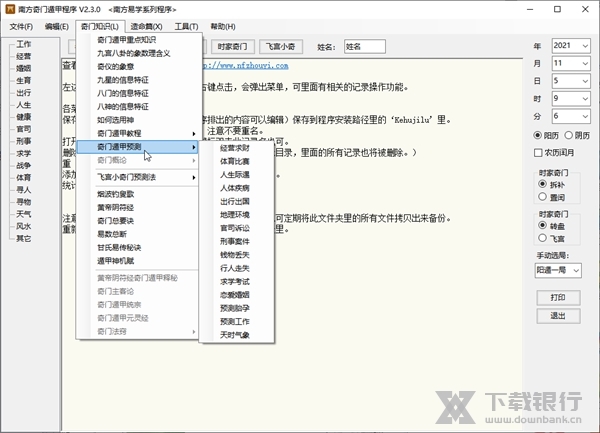Select 工作 in the left tree
This screenshot has height=433, width=600.
pos(24,44)
